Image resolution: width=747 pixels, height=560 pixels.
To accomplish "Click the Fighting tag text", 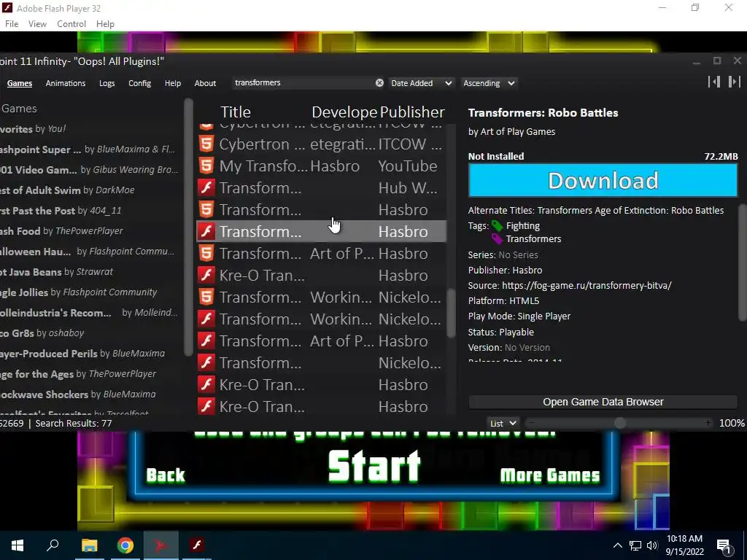I will coord(522,226).
